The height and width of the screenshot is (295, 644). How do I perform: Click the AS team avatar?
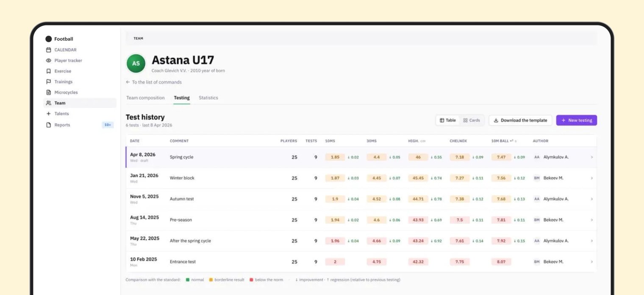coord(136,63)
